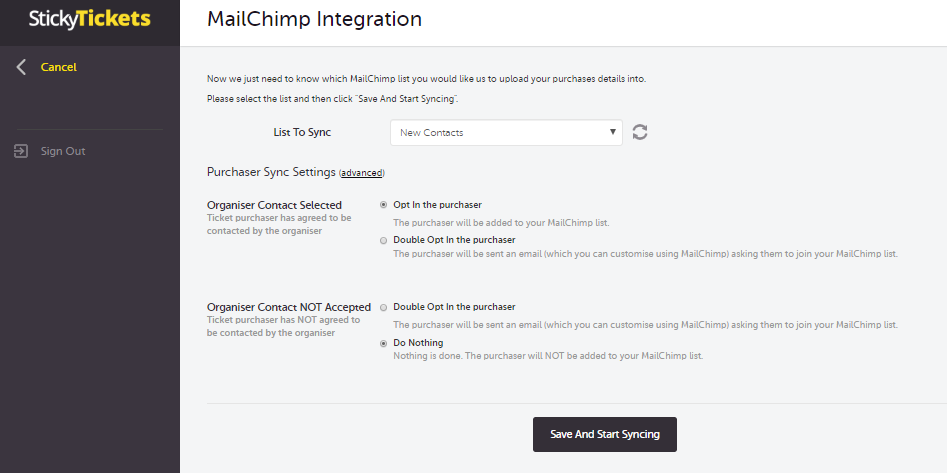947x473 pixels.
Task: Click the Organiser Contact NOT Accepted section title
Action: [x=289, y=307]
